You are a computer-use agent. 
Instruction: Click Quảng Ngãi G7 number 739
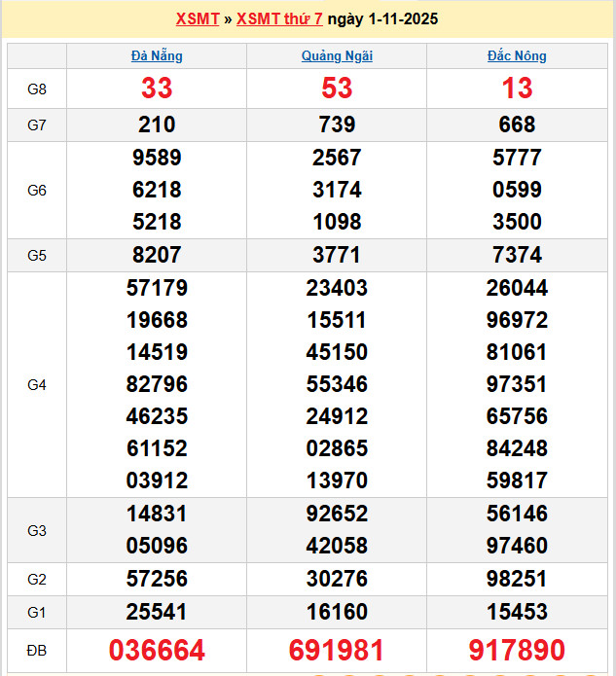click(337, 125)
